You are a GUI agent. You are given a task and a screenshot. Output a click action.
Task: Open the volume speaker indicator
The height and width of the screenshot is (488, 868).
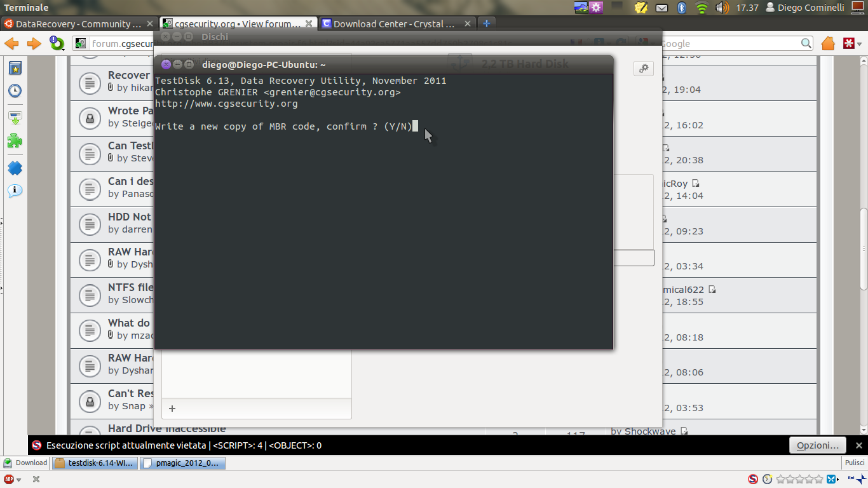coord(722,8)
